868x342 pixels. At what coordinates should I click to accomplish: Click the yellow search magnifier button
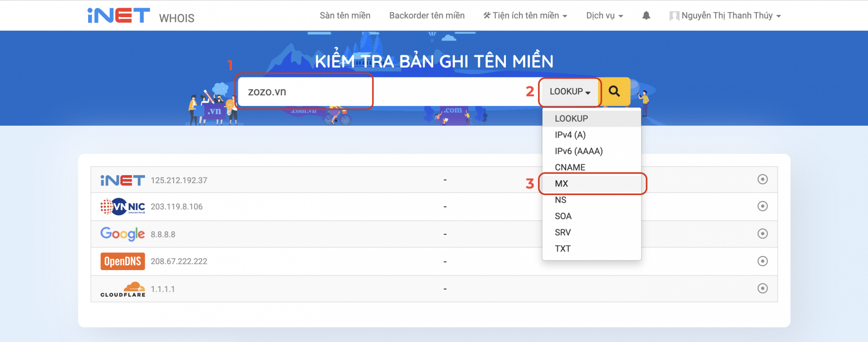614,91
